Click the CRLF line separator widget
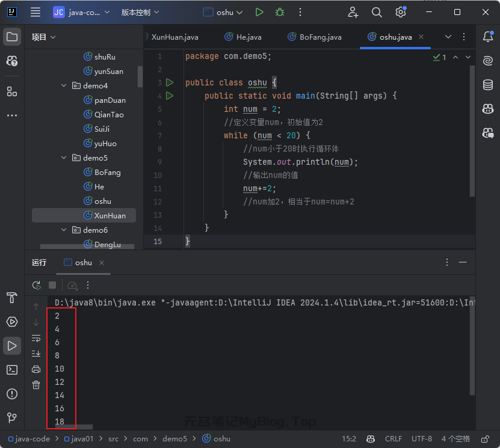 click(x=394, y=439)
